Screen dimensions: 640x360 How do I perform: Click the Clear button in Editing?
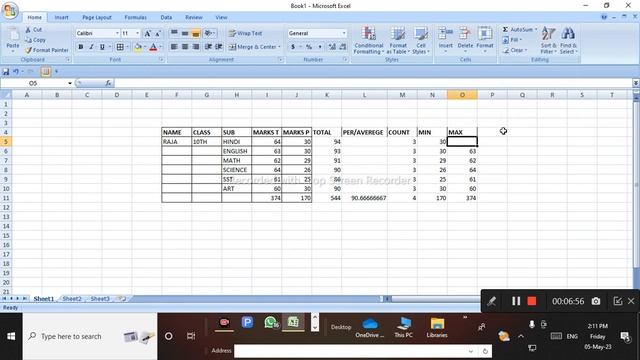[515, 50]
